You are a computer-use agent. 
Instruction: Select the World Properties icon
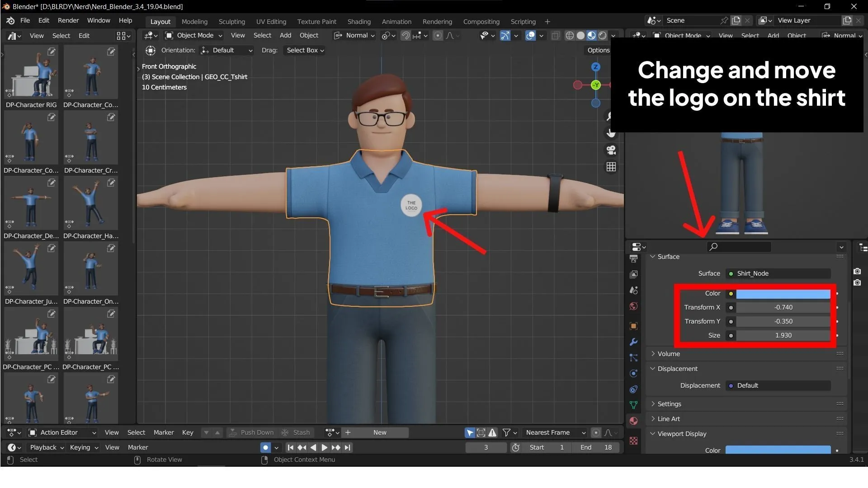[x=633, y=306]
